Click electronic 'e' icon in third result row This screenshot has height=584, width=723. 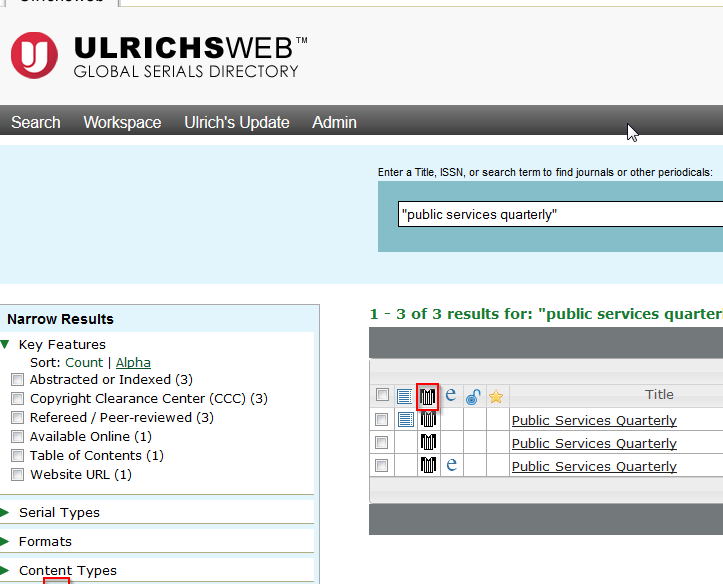point(451,464)
